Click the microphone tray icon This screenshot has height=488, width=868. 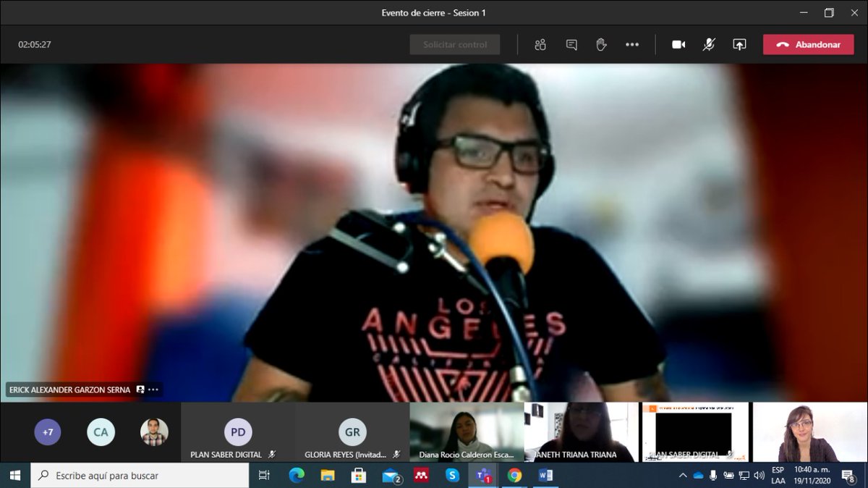713,476
